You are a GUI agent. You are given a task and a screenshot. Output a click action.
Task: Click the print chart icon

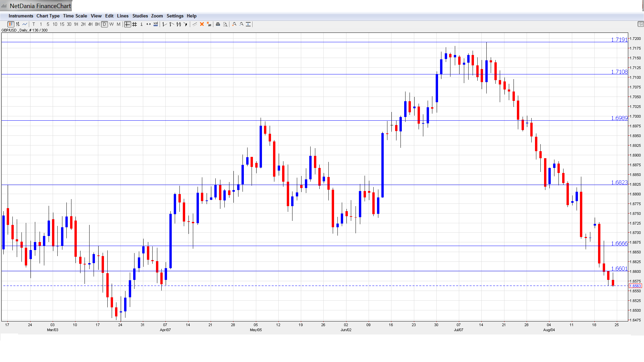click(x=218, y=24)
